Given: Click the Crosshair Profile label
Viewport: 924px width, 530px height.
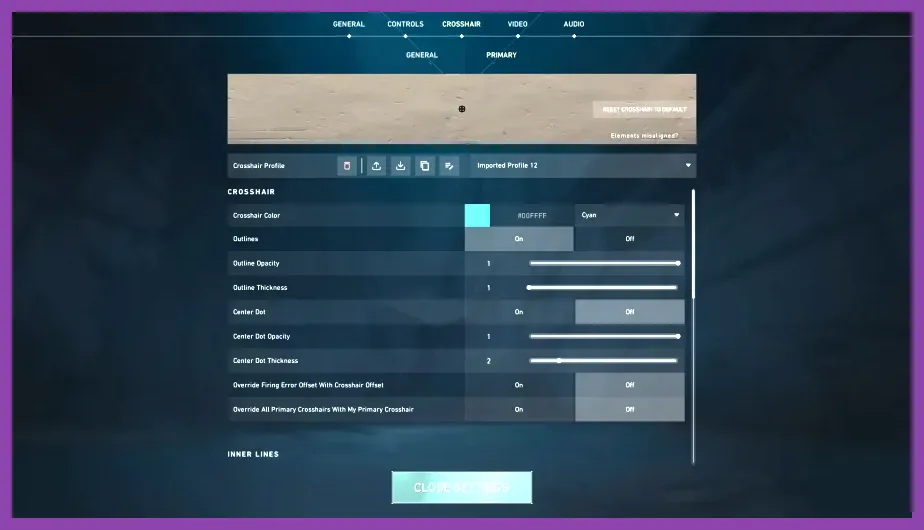Looking at the screenshot, I should (x=259, y=166).
